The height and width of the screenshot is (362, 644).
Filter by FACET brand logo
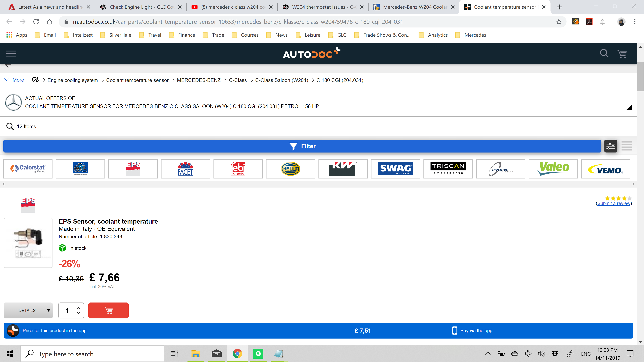coord(185,169)
